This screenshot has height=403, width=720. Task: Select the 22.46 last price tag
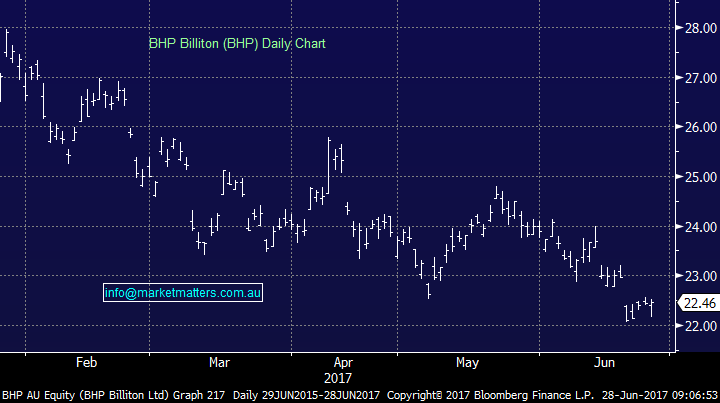point(699,303)
